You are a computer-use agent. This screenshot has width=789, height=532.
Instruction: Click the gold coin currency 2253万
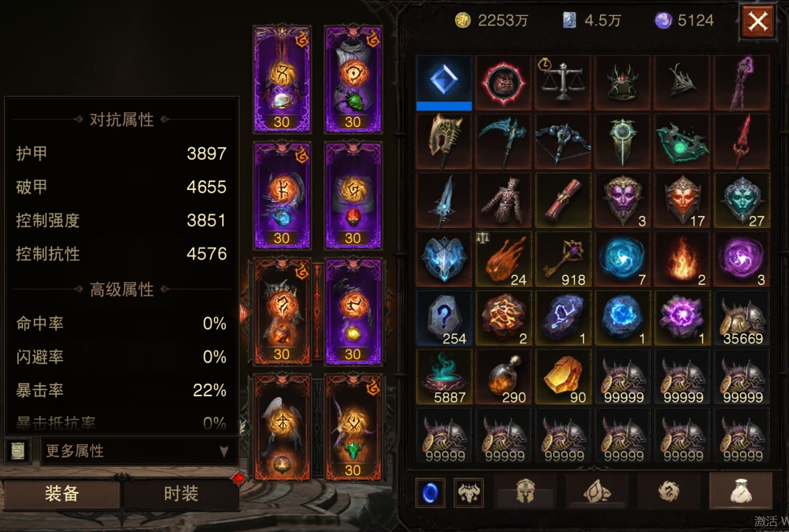click(x=491, y=21)
